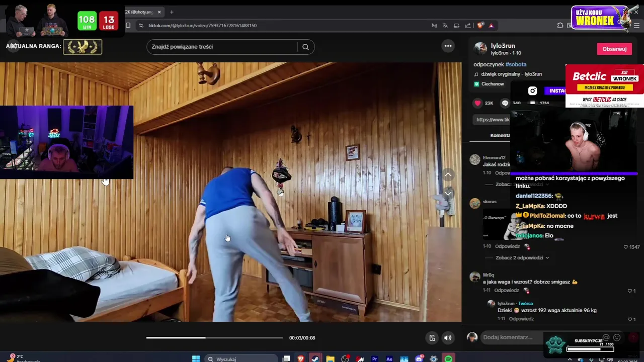Open Spotify from the taskbar
Screen dimensions: 644x362
point(448,359)
